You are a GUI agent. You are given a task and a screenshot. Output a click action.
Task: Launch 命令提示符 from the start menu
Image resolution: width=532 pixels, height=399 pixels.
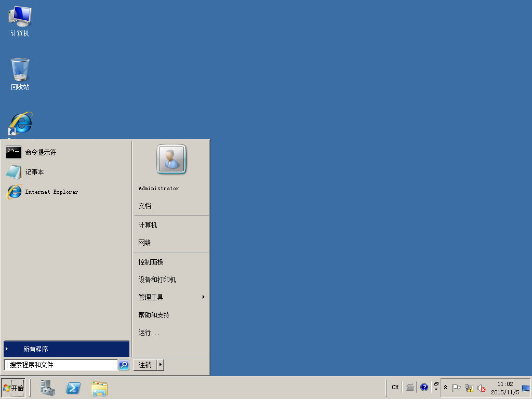[x=66, y=152]
